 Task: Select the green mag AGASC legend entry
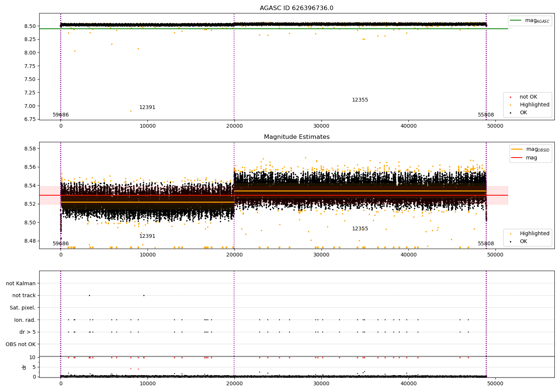point(530,21)
